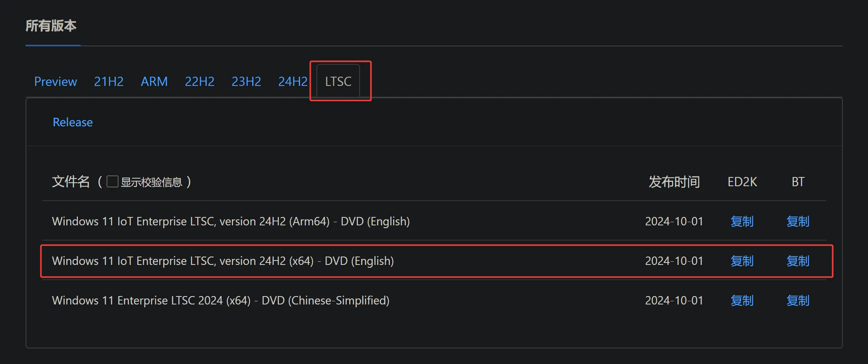
Task: Click the 所有版本 section heading
Action: click(x=51, y=26)
